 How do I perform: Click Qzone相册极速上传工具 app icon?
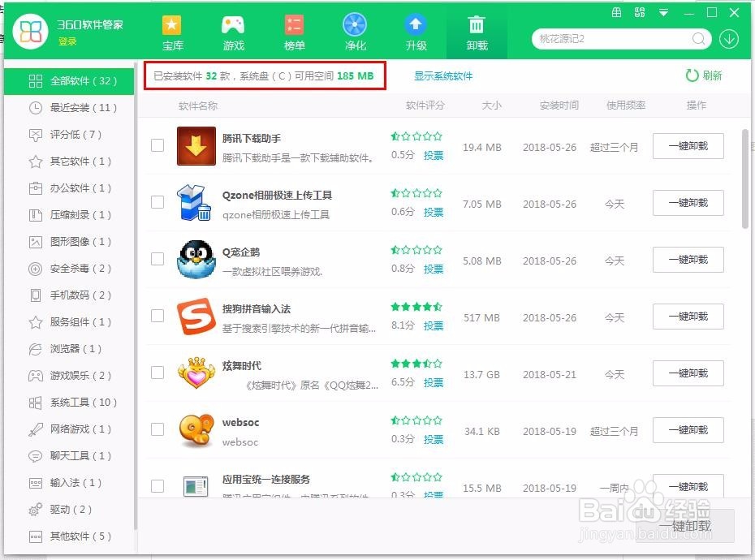coord(195,203)
